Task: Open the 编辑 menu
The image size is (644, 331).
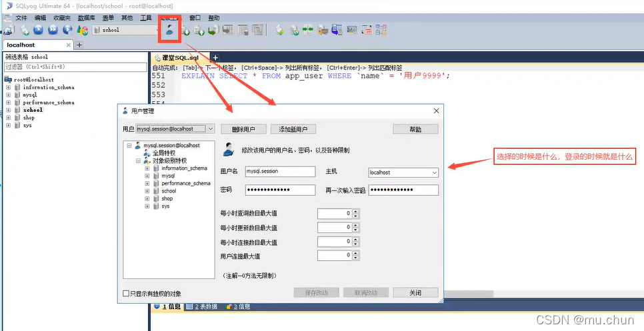Action: (40, 18)
